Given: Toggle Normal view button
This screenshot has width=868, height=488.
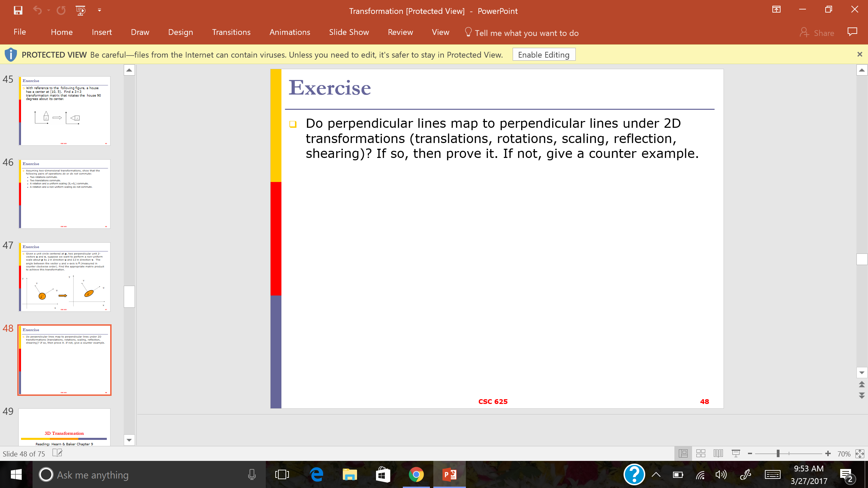Looking at the screenshot, I should (683, 453).
